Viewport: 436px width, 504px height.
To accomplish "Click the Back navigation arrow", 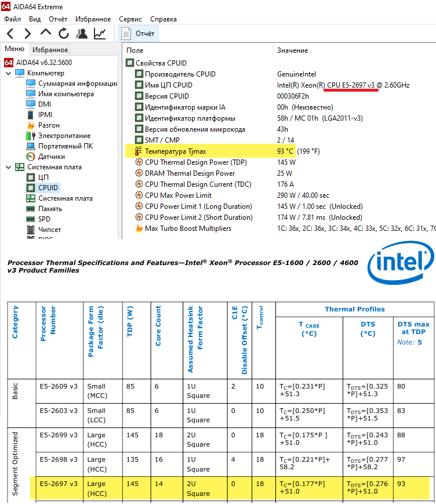I will (10, 34).
